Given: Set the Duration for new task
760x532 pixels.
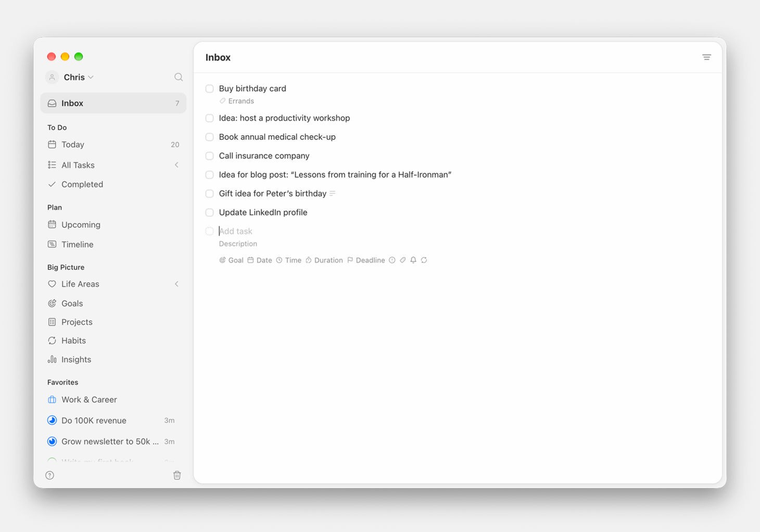Looking at the screenshot, I should point(324,260).
